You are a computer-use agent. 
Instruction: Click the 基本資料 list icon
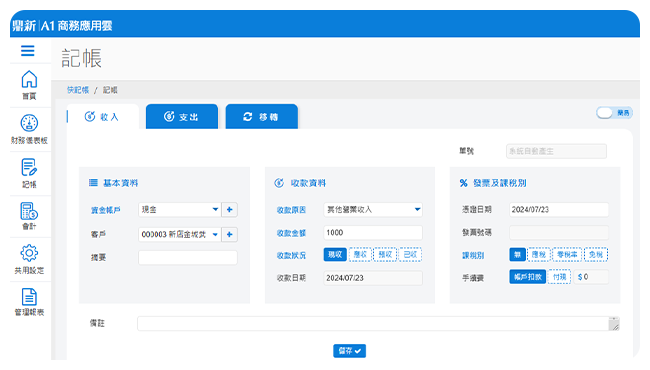[x=93, y=183]
